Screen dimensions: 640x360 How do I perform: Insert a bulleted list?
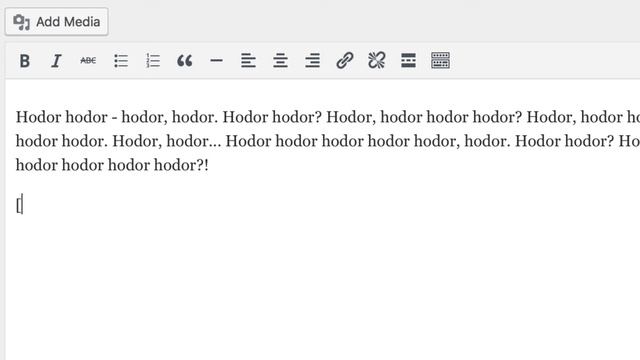[121, 61]
